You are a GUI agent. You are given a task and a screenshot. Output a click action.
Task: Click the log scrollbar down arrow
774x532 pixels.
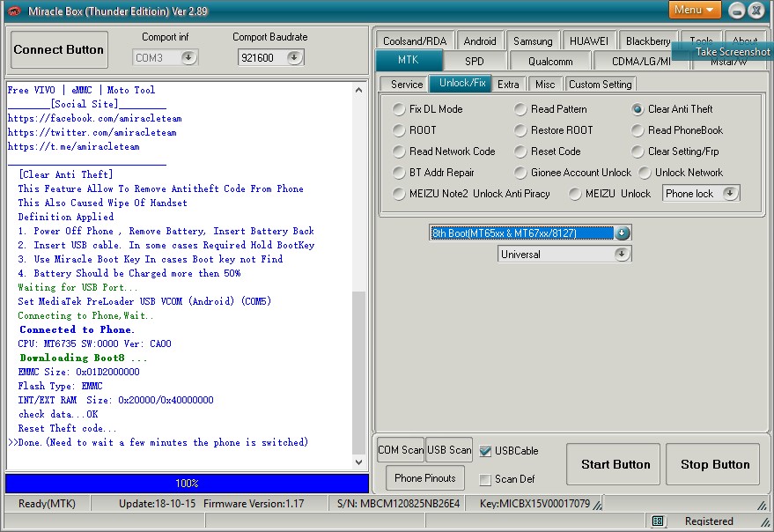coord(359,462)
